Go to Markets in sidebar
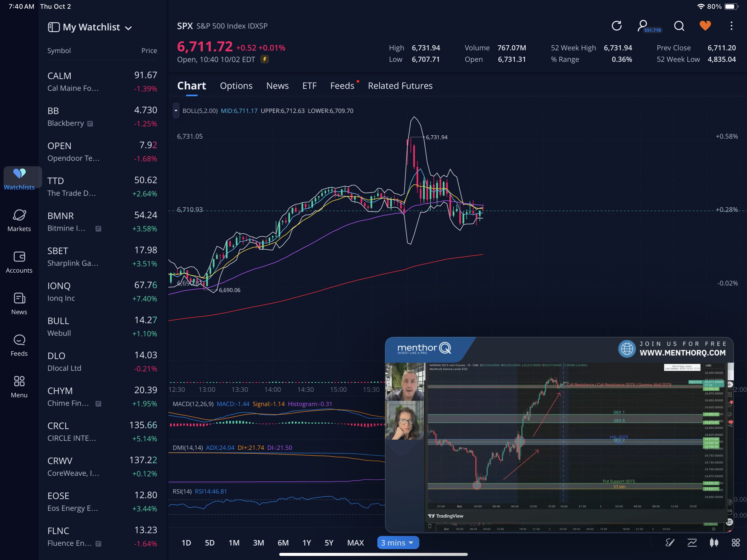The width and height of the screenshot is (747, 560). pos(19,220)
